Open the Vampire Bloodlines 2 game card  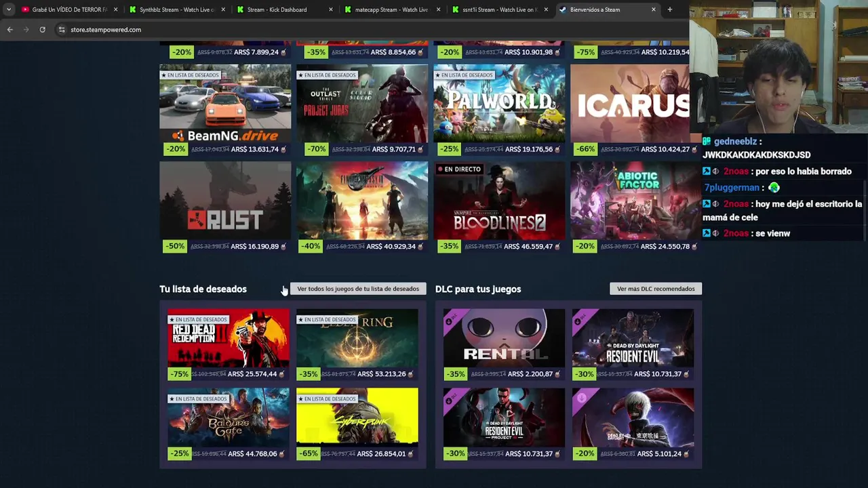[499, 207]
